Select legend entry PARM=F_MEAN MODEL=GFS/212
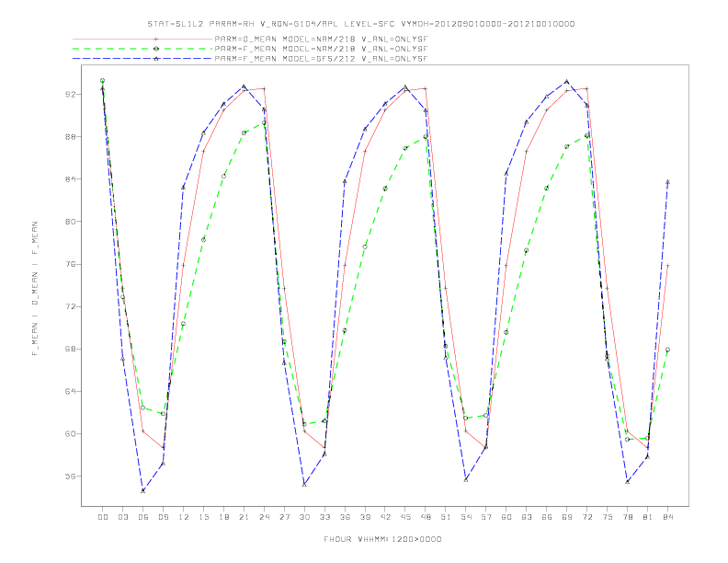 [321, 59]
